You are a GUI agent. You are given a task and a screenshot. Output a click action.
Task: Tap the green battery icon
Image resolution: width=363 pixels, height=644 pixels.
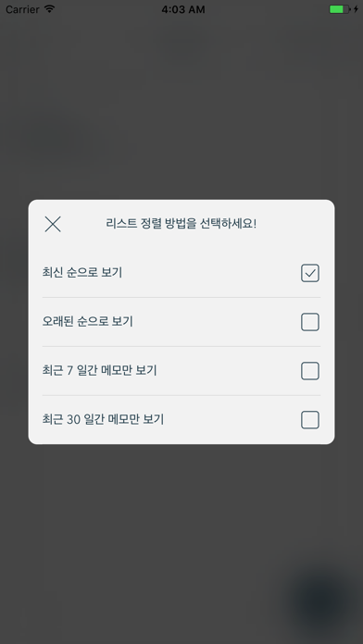coord(340,9)
